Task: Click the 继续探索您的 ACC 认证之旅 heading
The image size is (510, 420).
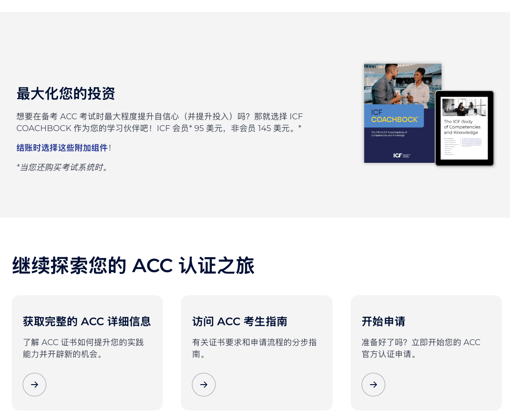Action: point(133,265)
